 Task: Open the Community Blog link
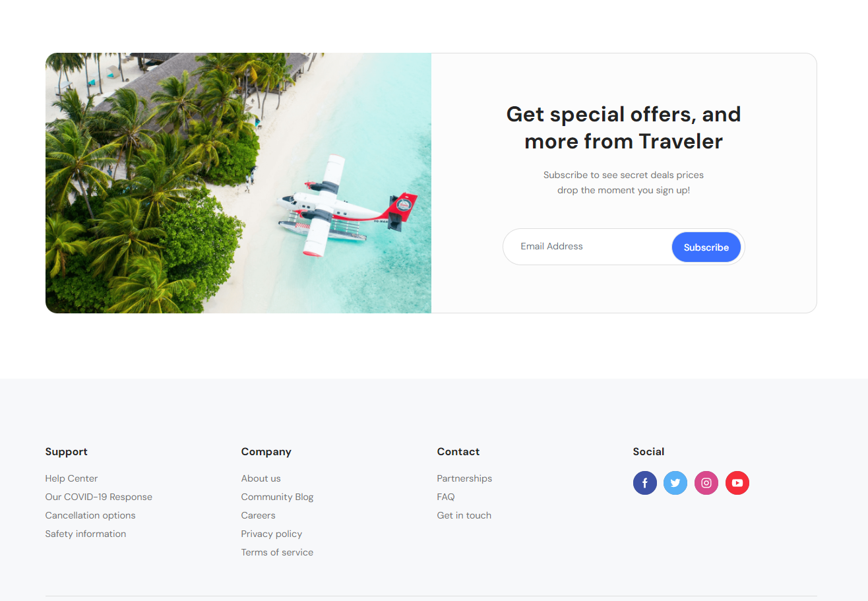(x=277, y=497)
